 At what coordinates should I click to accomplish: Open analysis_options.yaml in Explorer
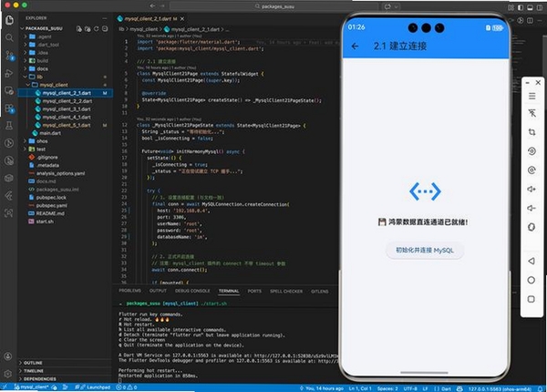click(x=60, y=173)
